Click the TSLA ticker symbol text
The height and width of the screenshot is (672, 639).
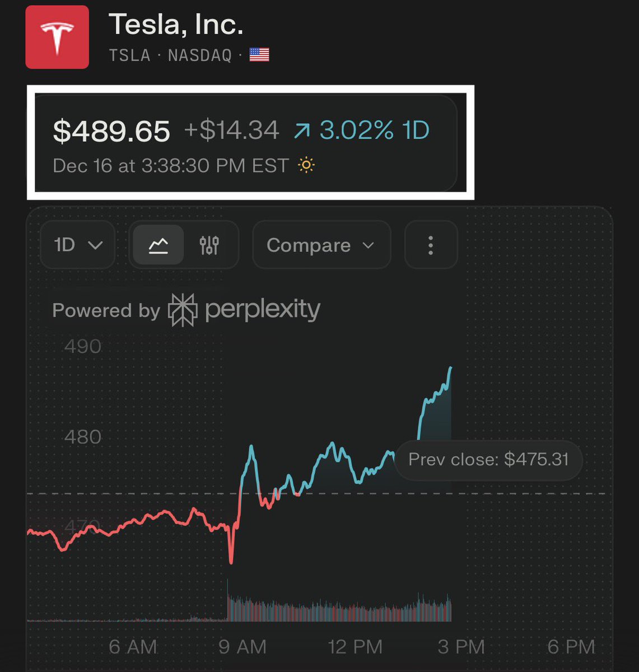129,55
